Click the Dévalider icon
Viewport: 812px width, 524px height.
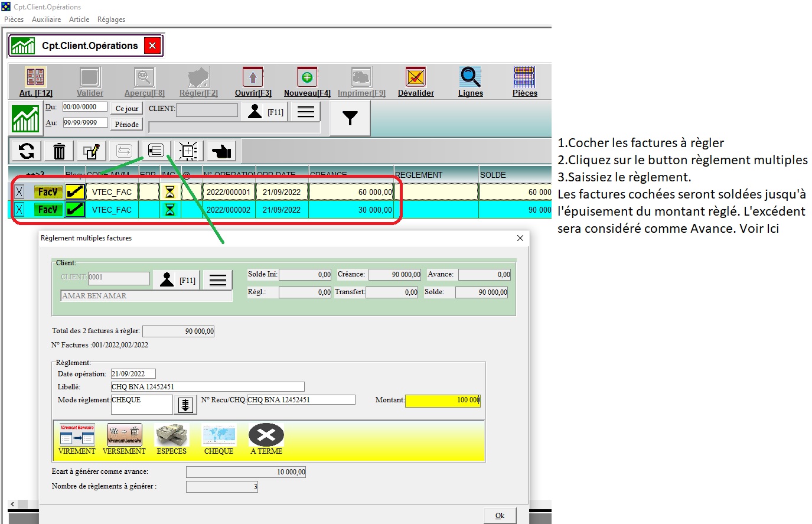pos(416,82)
